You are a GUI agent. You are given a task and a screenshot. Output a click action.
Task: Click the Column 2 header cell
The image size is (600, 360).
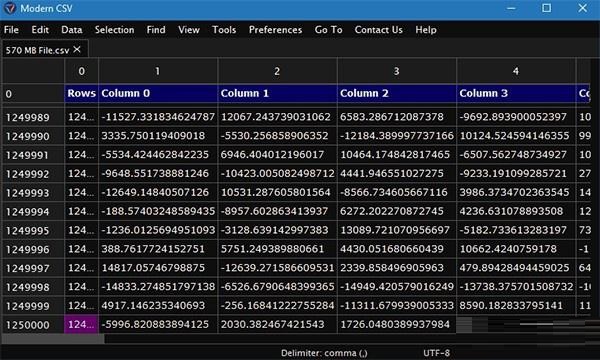396,93
